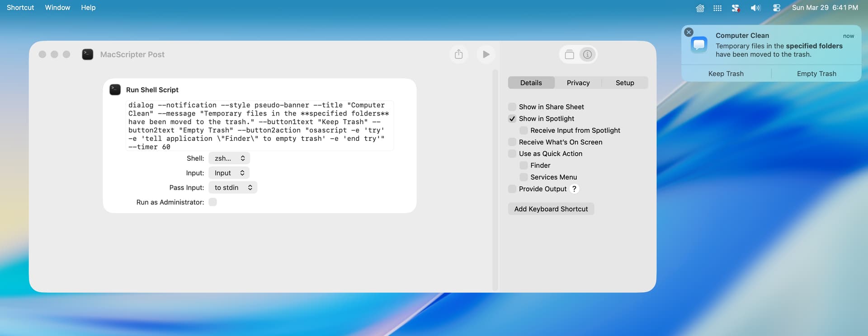
Task: Uncheck Show in Spotlight
Action: pyautogui.click(x=512, y=119)
